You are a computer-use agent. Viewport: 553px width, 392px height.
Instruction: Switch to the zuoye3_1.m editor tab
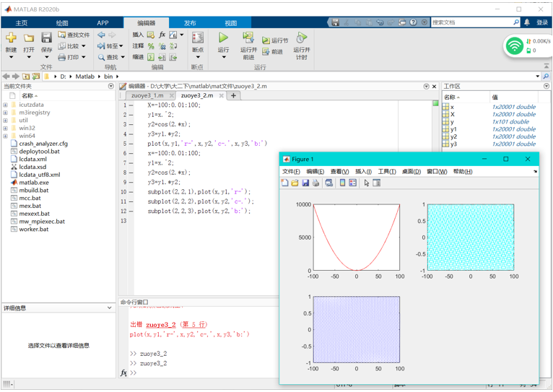147,95
